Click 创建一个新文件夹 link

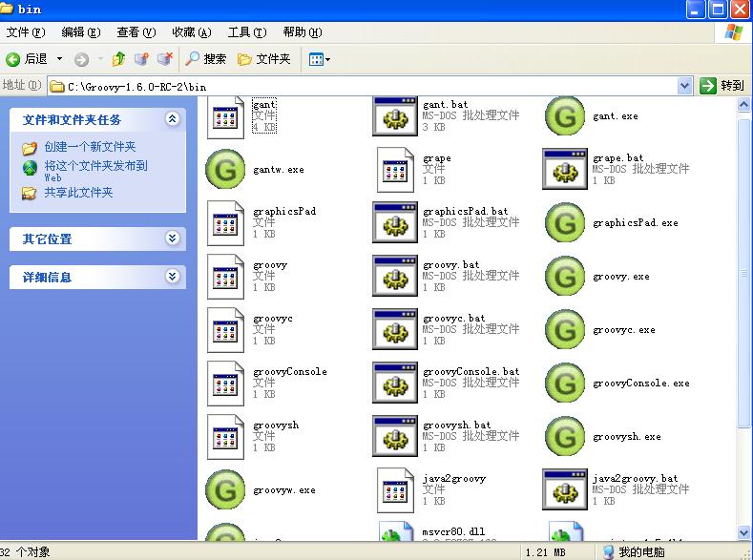tap(90, 146)
